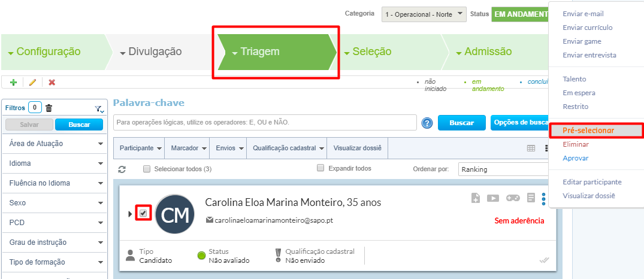
Task: Click the pencil edit icon
Action: click(x=32, y=83)
